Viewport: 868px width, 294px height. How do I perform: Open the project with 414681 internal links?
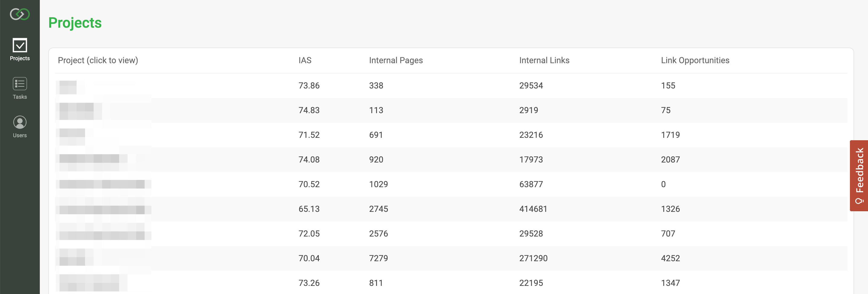(102, 209)
